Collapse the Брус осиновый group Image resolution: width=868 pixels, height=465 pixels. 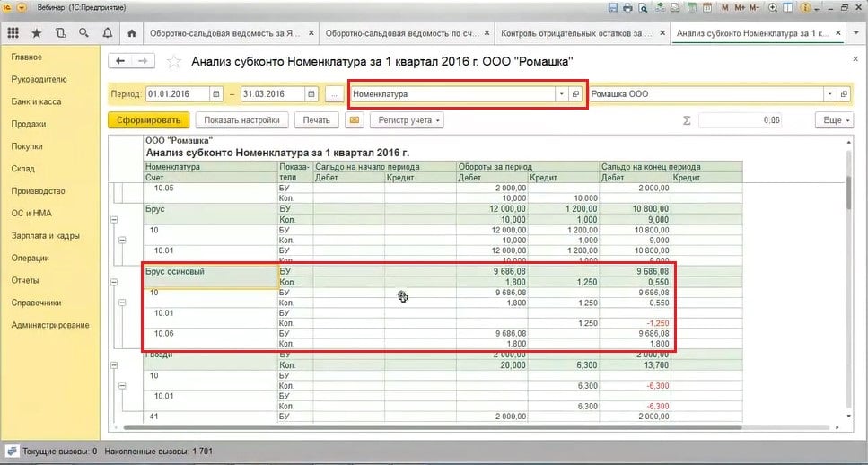(114, 282)
